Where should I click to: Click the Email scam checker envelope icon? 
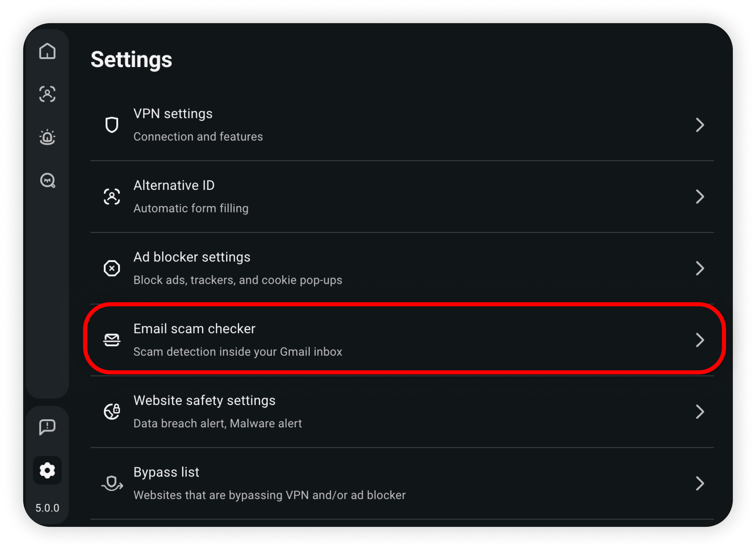tap(112, 340)
